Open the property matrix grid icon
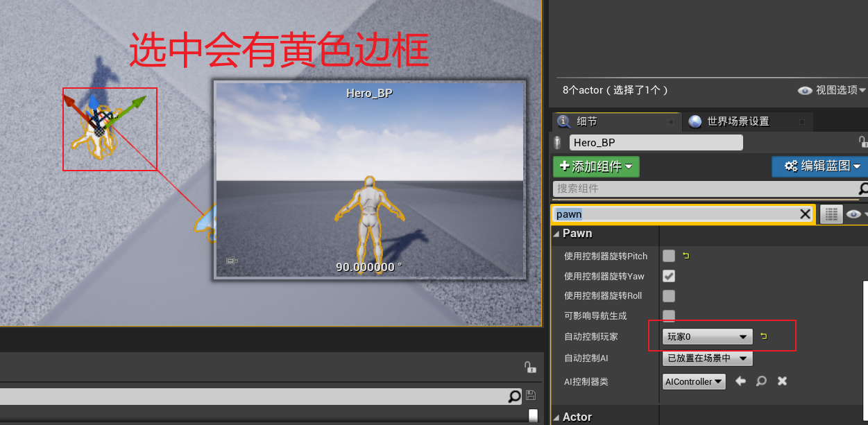868x425 pixels. tap(831, 214)
